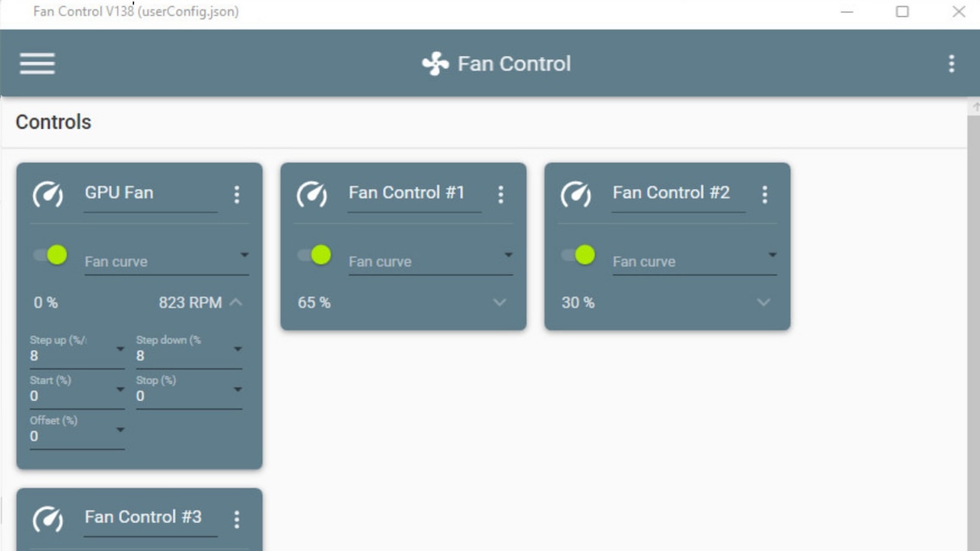Open Fan Control #2 options menu
Viewport: 980px width, 551px height.
click(x=765, y=194)
